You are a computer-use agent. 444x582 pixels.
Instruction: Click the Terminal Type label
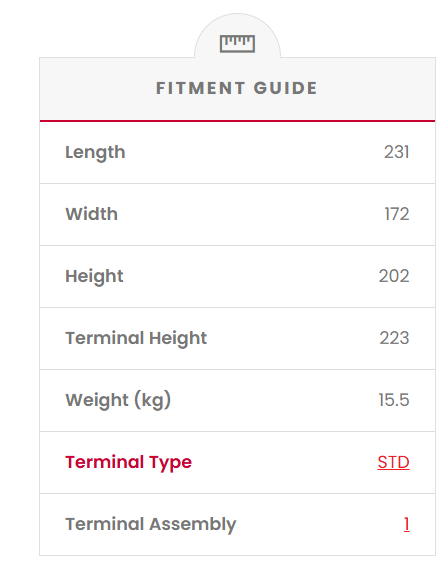tap(128, 462)
